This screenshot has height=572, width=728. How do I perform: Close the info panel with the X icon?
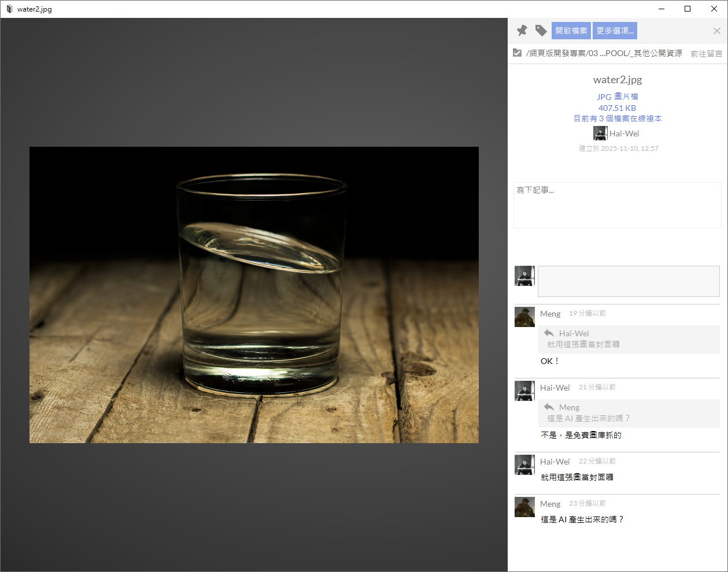[716, 31]
